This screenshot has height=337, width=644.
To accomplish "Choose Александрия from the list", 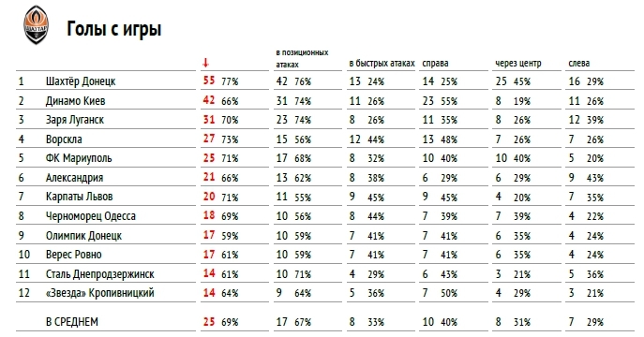I will click(x=74, y=178).
